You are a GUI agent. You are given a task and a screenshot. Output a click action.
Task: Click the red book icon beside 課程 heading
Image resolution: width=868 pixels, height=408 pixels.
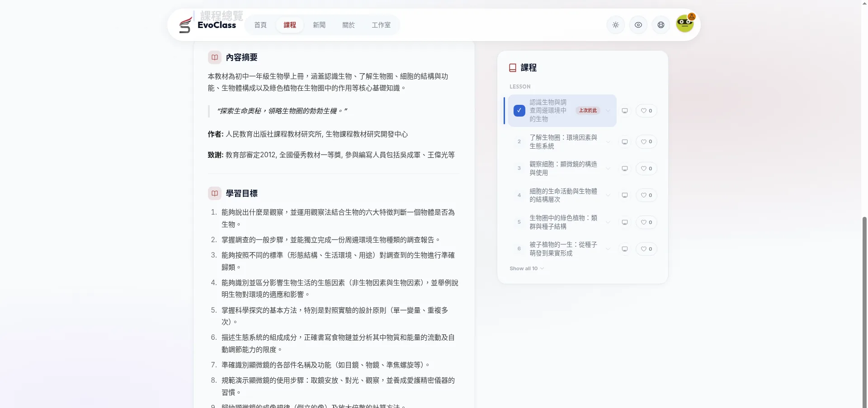513,68
